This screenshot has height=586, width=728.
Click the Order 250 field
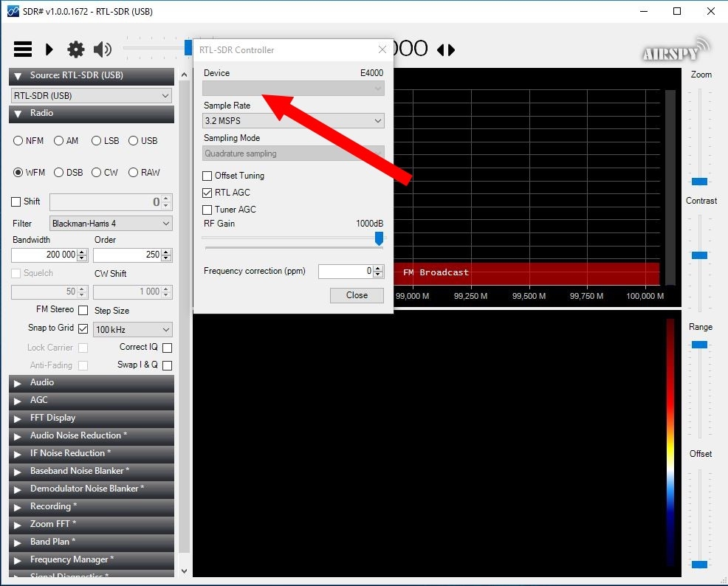coord(127,255)
